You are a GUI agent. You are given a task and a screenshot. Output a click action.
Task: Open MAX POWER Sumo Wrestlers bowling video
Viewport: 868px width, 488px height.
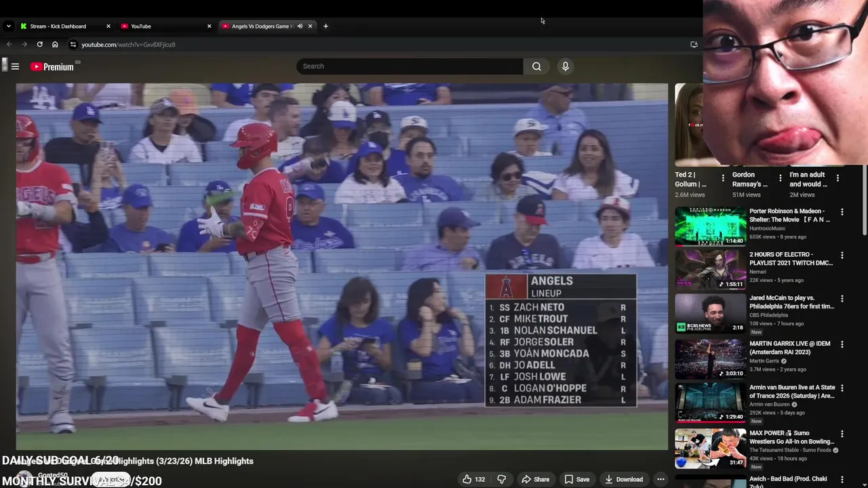click(x=791, y=437)
